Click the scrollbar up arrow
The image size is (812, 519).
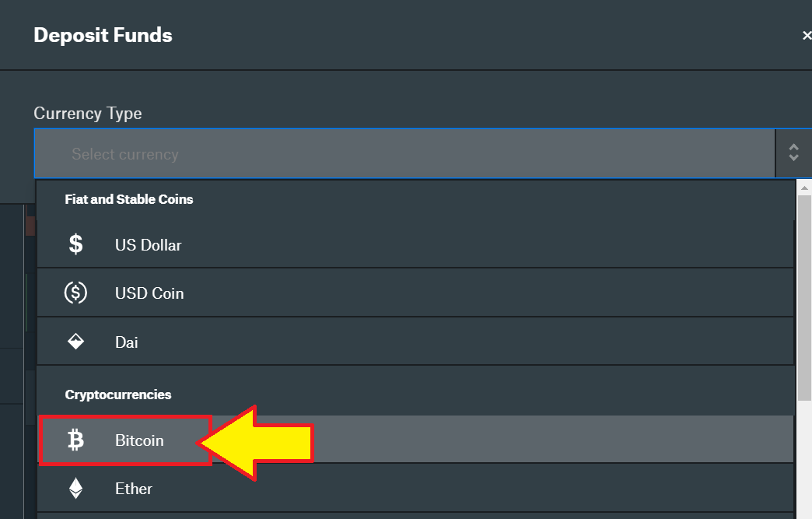point(804,188)
